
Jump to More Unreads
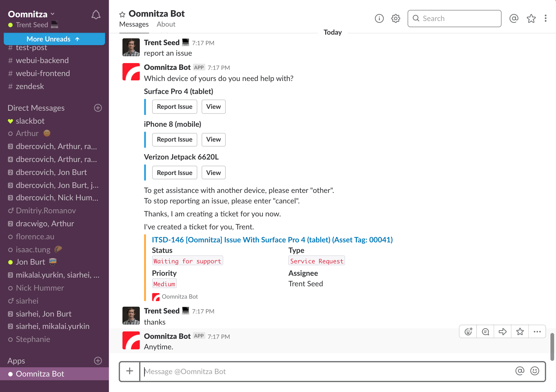pyautogui.click(x=54, y=39)
